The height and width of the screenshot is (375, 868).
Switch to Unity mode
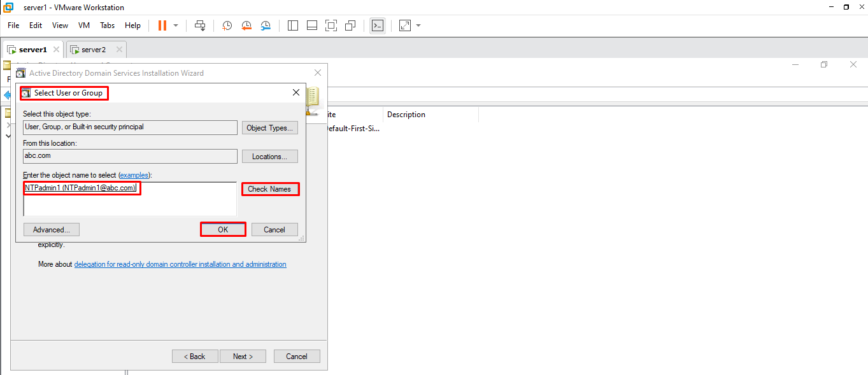pos(350,25)
